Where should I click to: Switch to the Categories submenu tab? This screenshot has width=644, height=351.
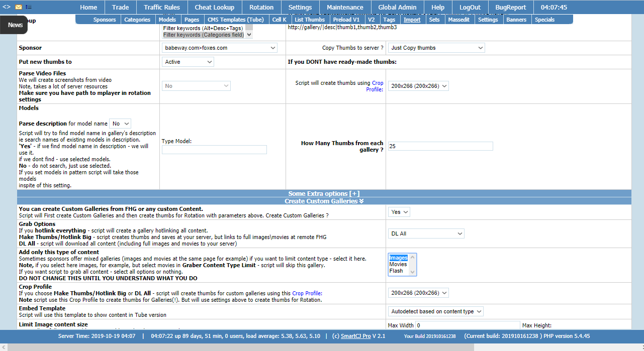click(137, 20)
